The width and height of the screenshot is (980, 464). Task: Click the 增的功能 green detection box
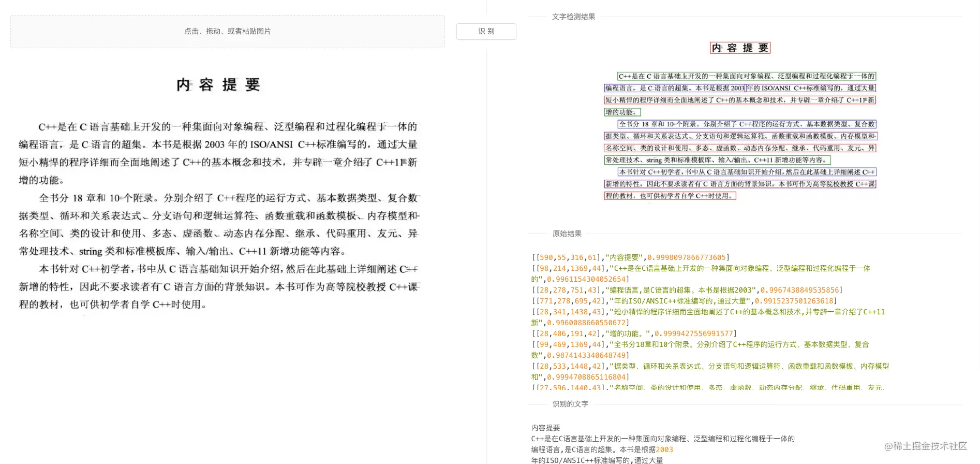622,112
